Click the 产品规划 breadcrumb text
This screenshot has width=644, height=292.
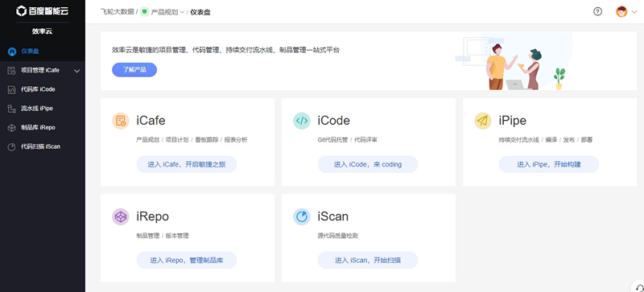(165, 12)
